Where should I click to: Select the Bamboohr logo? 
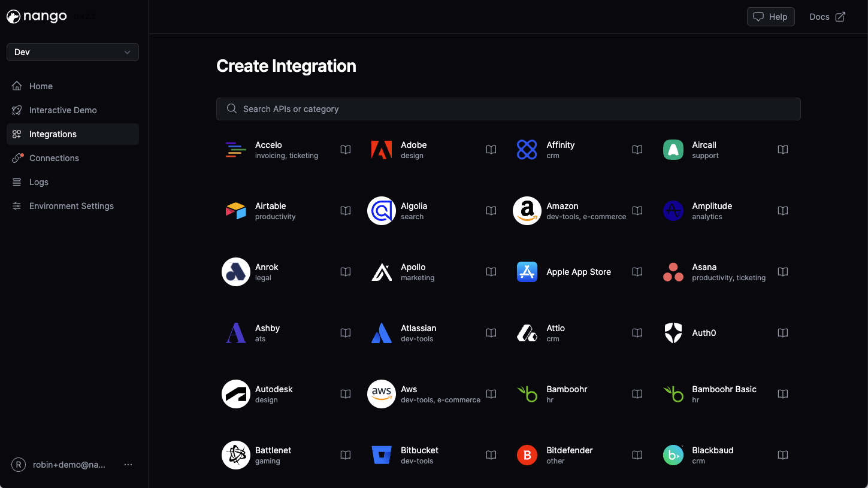click(527, 394)
